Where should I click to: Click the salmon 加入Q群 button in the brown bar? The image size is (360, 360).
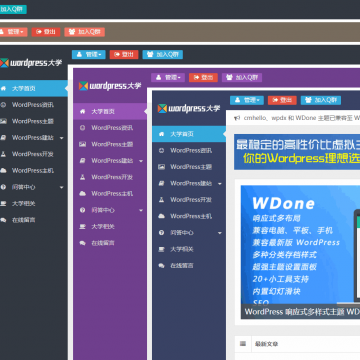pos(85,32)
